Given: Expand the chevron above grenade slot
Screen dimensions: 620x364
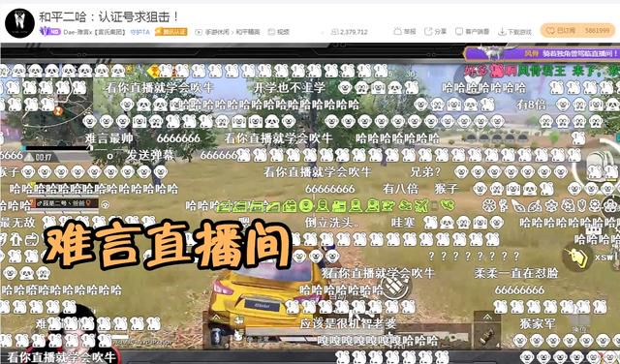Looking at the screenshot, I should [x=487, y=317].
